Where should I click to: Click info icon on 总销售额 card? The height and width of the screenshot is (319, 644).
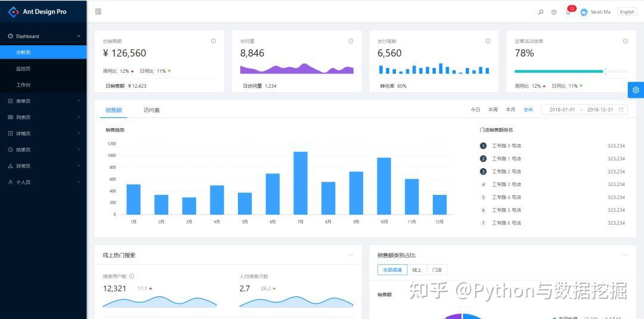(213, 41)
